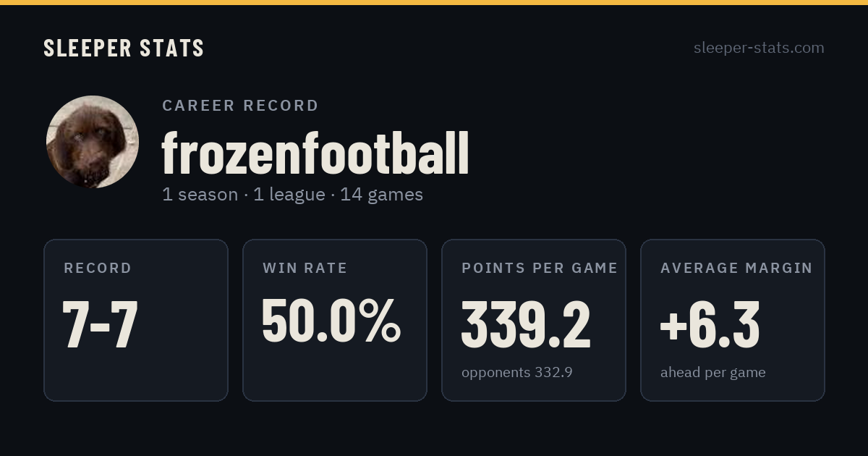Click the AVERAGE MARGIN label
868x456 pixels.
736,269
